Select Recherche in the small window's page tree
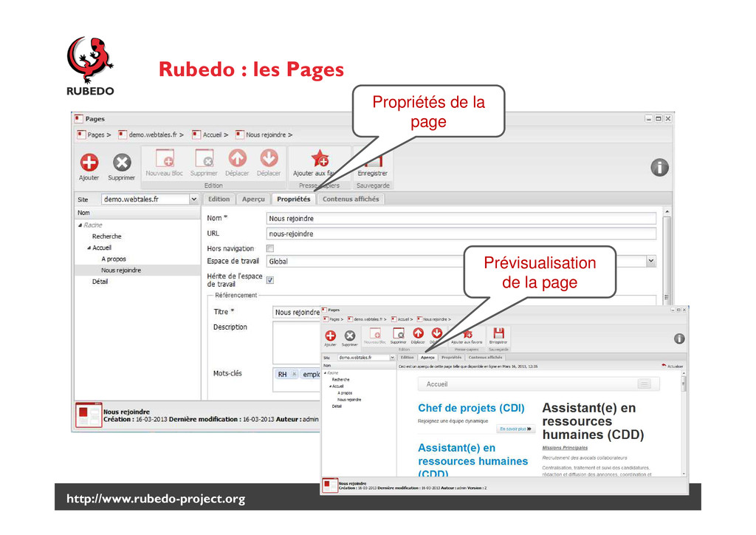The width and height of the screenshot is (756, 535). (341, 380)
